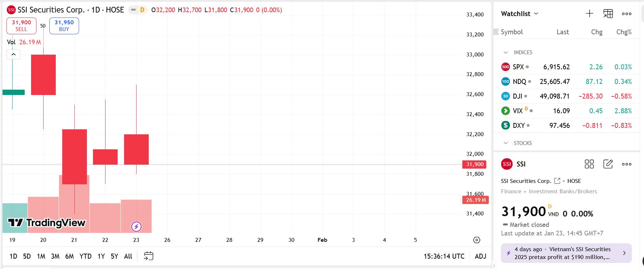Open SSI details grid view icon

point(589,164)
